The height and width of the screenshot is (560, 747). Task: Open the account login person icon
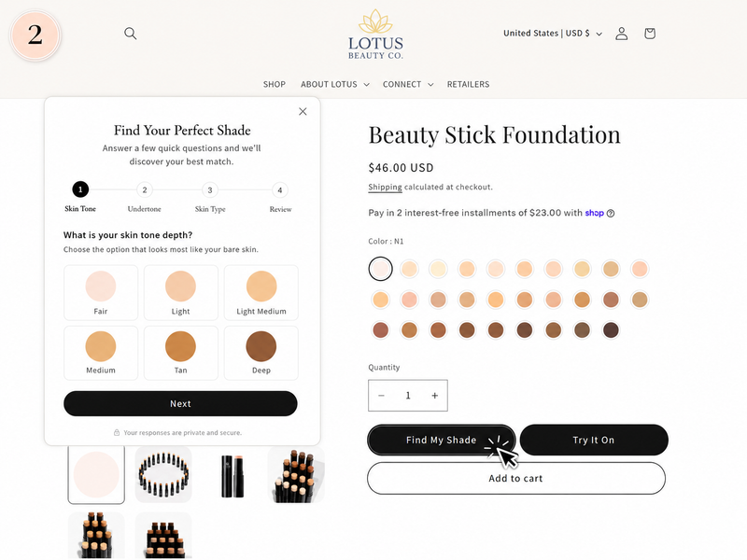click(621, 34)
